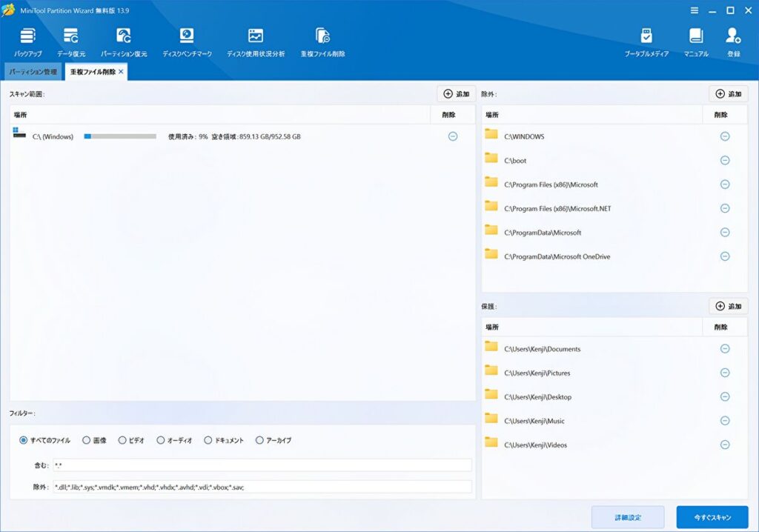Select C:\Users\Kenji\Documents row text
This screenshot has height=532, width=759.
click(542, 349)
